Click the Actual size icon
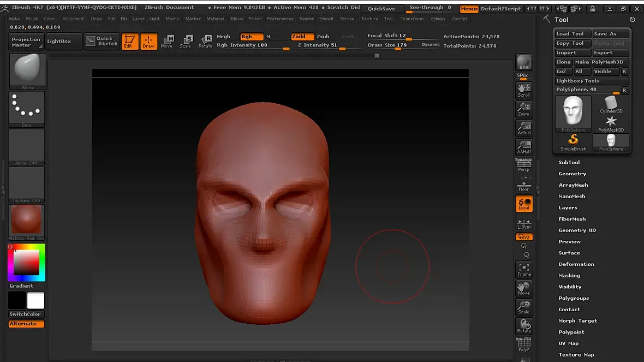This screenshot has height=362, width=644. [524, 128]
